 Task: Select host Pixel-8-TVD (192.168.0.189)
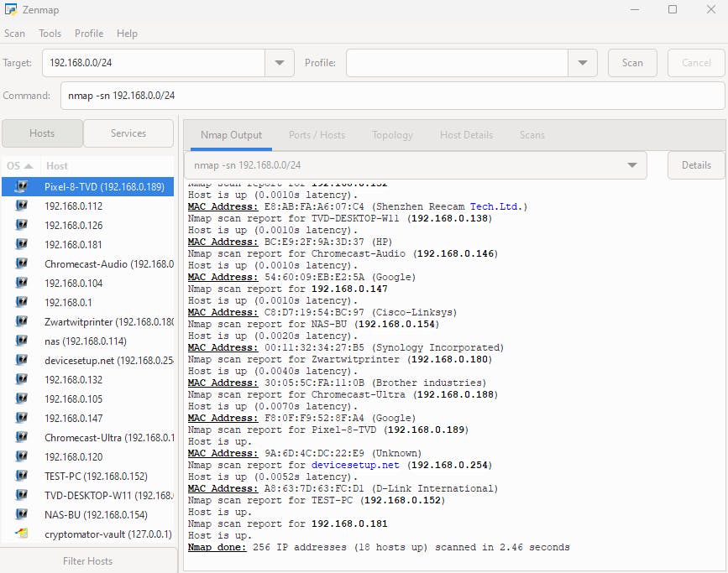(x=88, y=186)
